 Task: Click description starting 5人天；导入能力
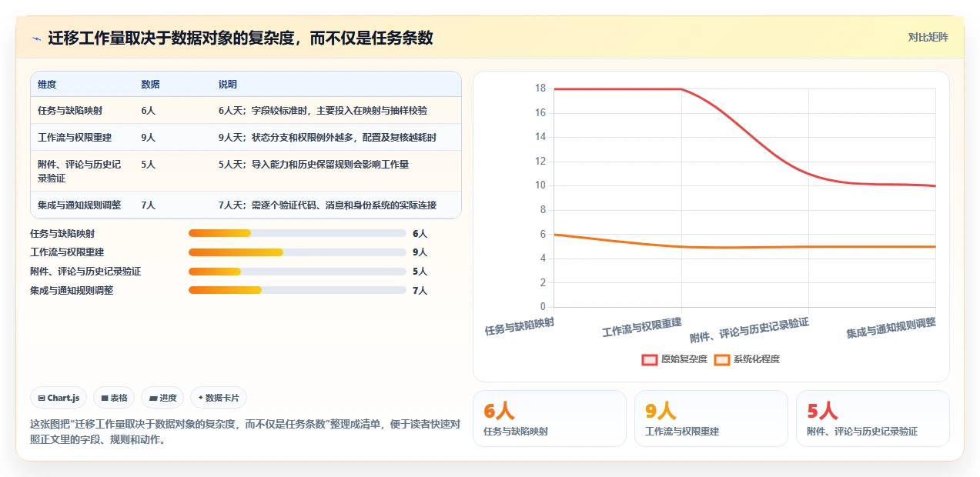(313, 164)
